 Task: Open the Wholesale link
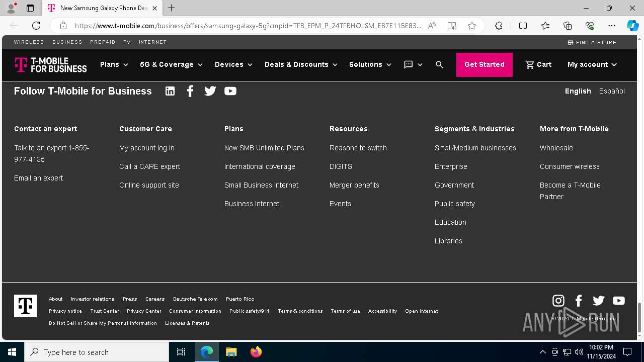point(556,148)
